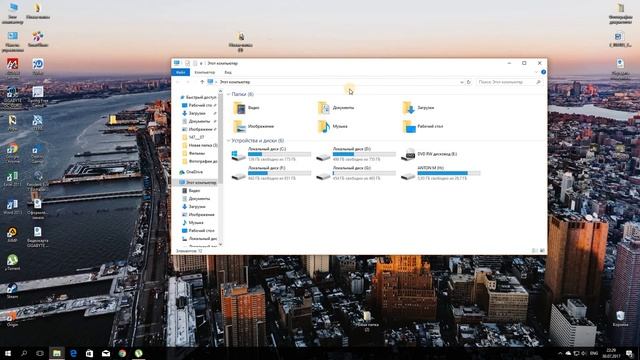Select Быстрый доступ in navigation pane
640x360 pixels.
pos(198,98)
